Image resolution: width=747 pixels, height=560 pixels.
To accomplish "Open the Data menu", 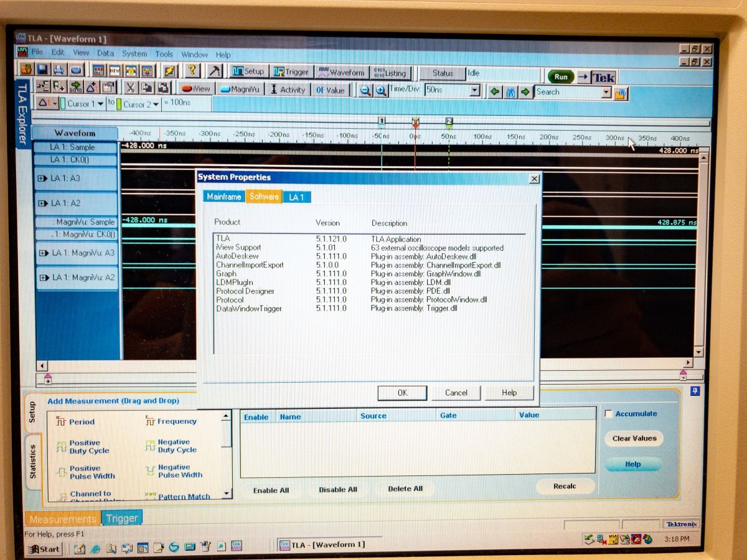I will point(105,54).
